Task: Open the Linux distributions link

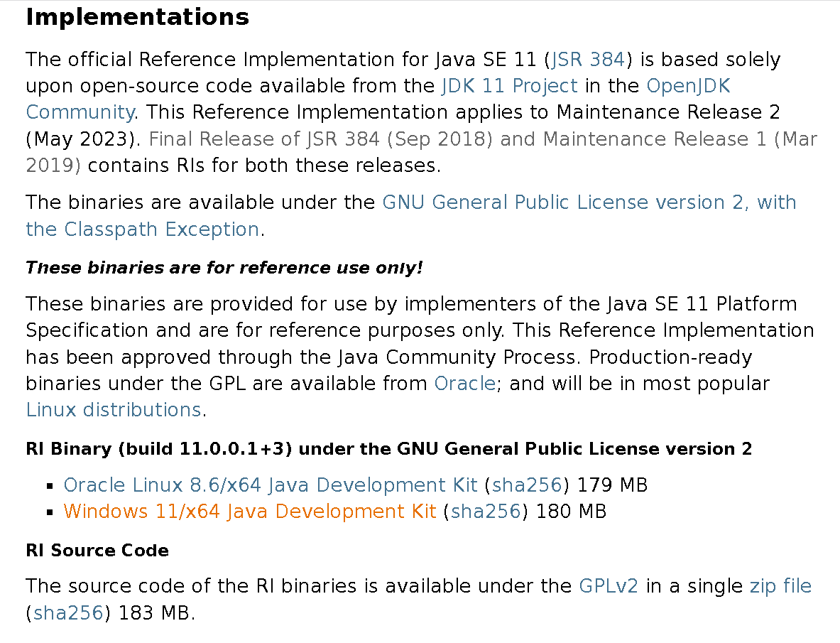Action: pos(114,410)
